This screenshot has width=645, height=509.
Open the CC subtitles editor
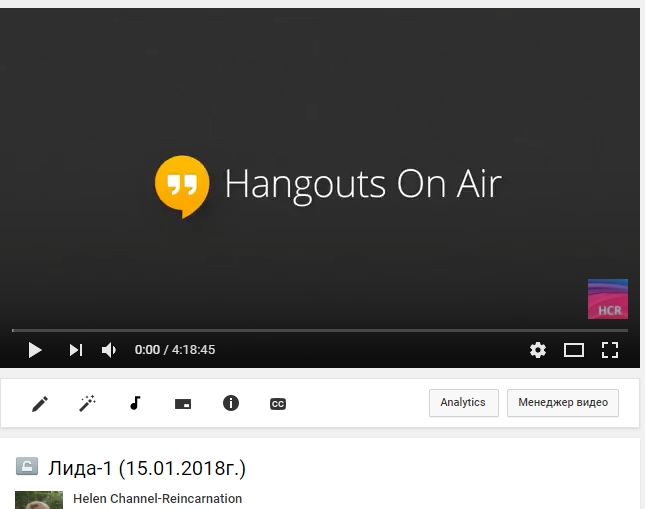[x=278, y=404]
